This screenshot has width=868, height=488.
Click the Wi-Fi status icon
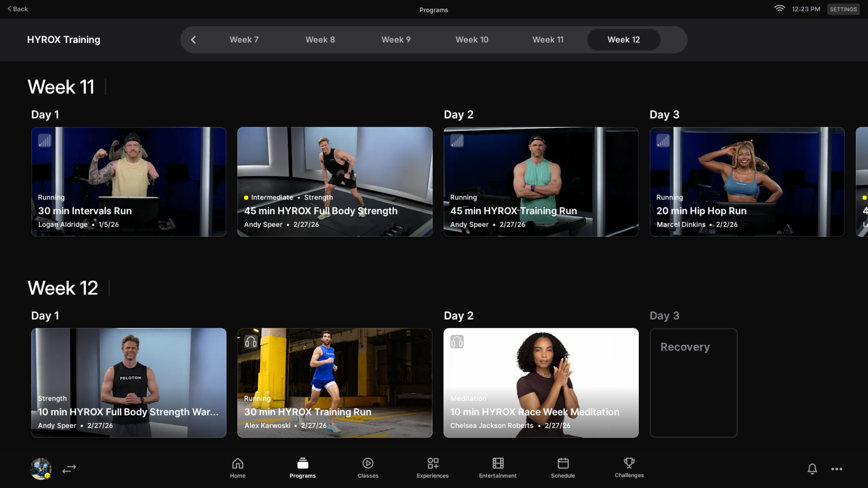[x=779, y=9]
